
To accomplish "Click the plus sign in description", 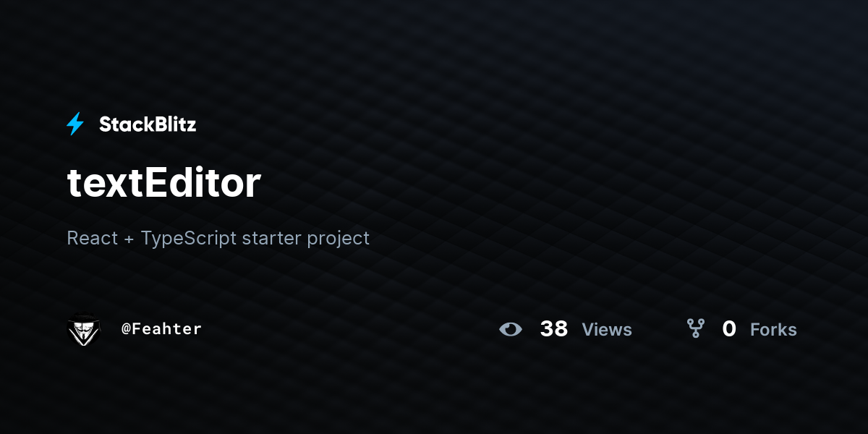I will coord(129,239).
